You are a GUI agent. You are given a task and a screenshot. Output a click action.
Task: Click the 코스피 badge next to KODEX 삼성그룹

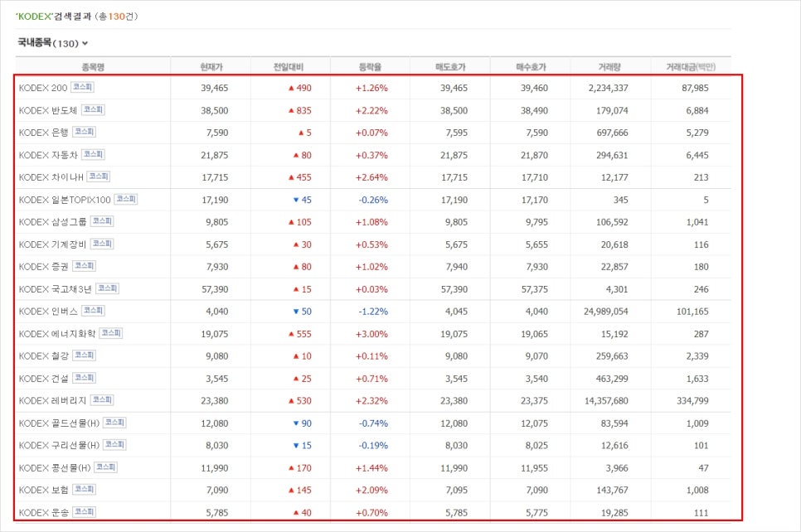(102, 221)
